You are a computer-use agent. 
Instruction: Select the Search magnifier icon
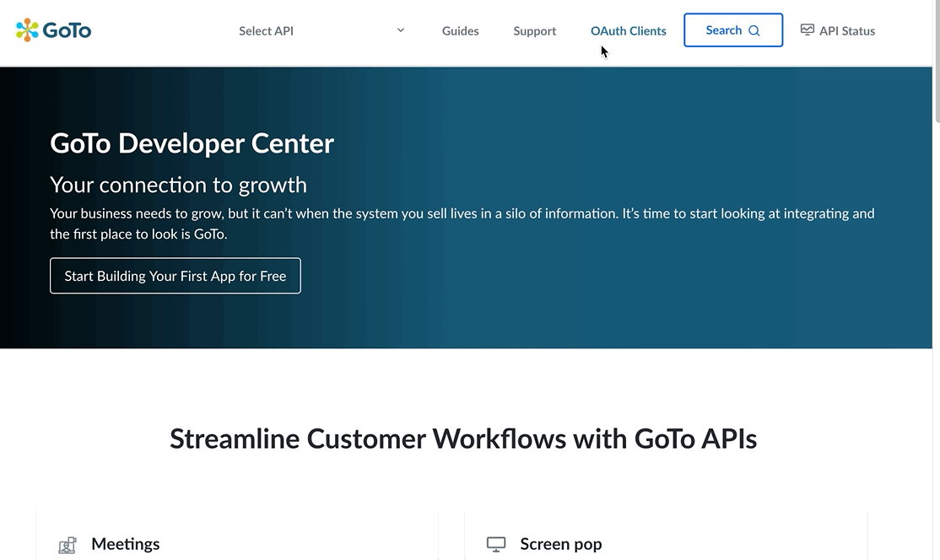(753, 30)
